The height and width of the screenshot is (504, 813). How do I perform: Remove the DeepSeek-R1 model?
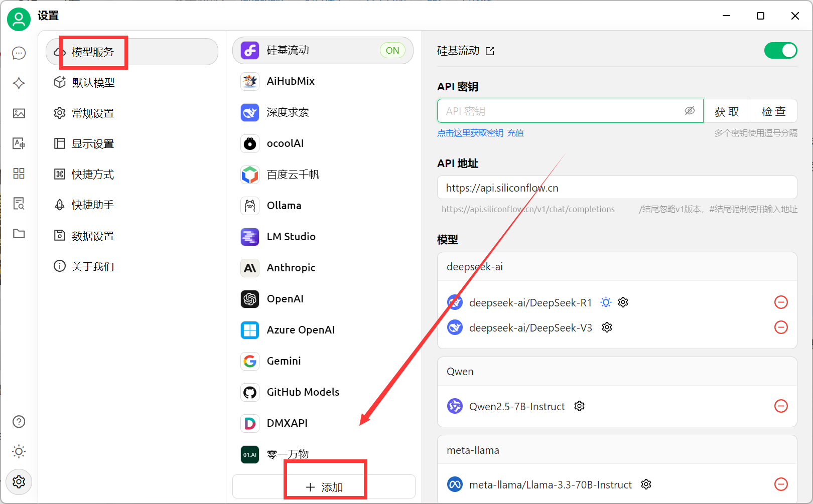[781, 302]
